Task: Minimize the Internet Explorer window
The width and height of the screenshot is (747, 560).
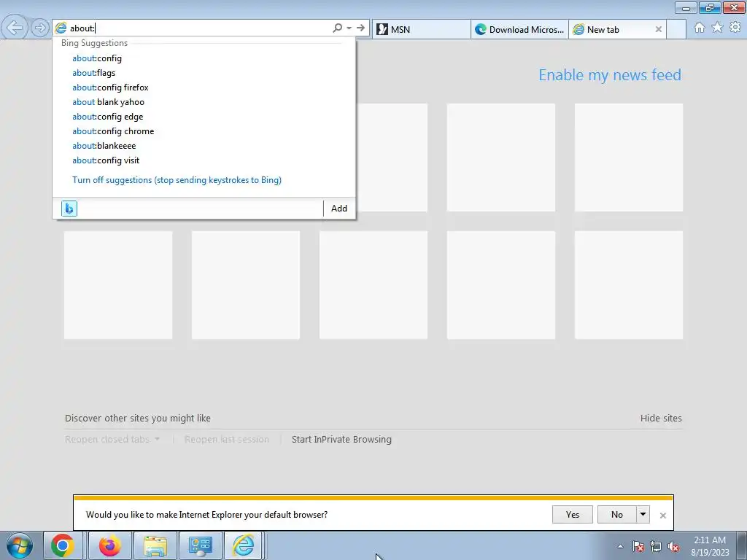Action: (686, 7)
